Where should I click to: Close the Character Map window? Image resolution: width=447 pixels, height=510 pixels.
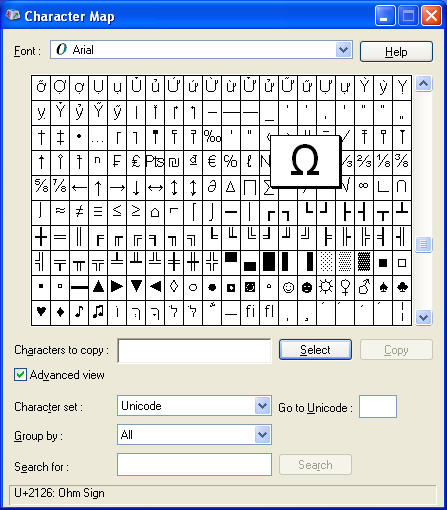tap(432, 15)
